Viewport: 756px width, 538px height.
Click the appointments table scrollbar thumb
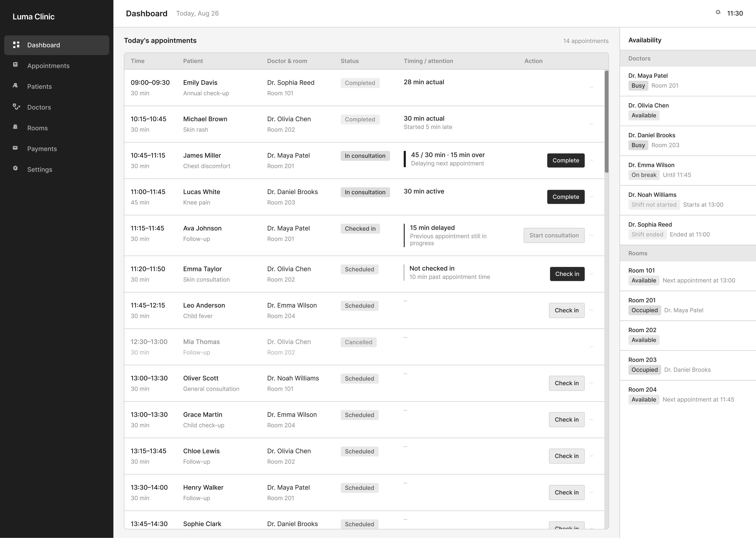(606, 122)
